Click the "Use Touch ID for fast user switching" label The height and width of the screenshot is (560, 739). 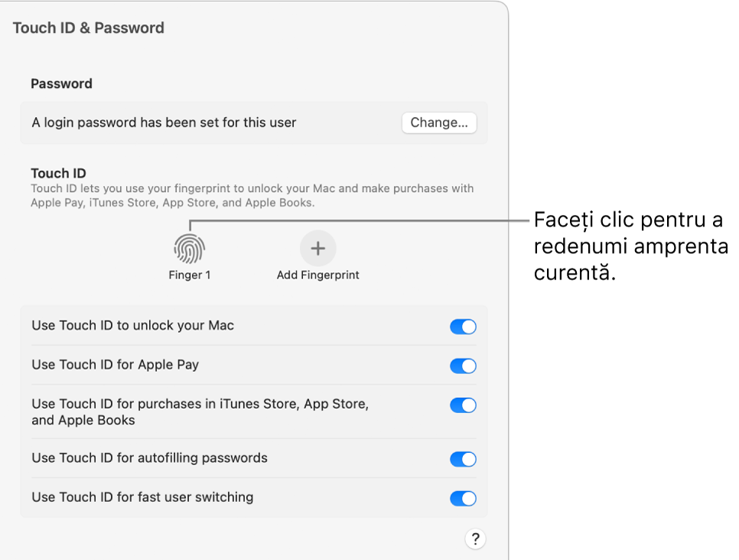tap(142, 497)
